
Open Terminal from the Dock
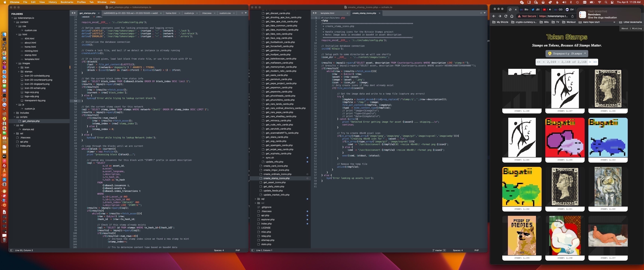(4, 39)
